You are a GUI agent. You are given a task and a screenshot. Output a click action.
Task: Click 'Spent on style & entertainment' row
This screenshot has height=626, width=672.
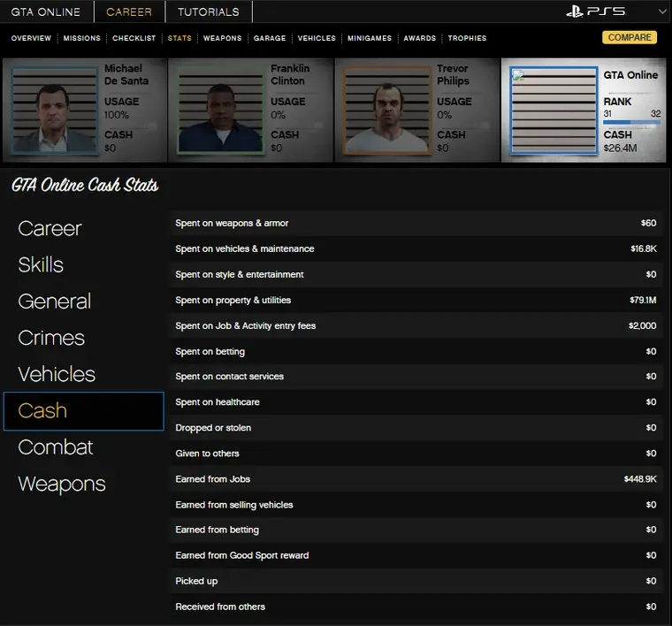[x=416, y=275]
